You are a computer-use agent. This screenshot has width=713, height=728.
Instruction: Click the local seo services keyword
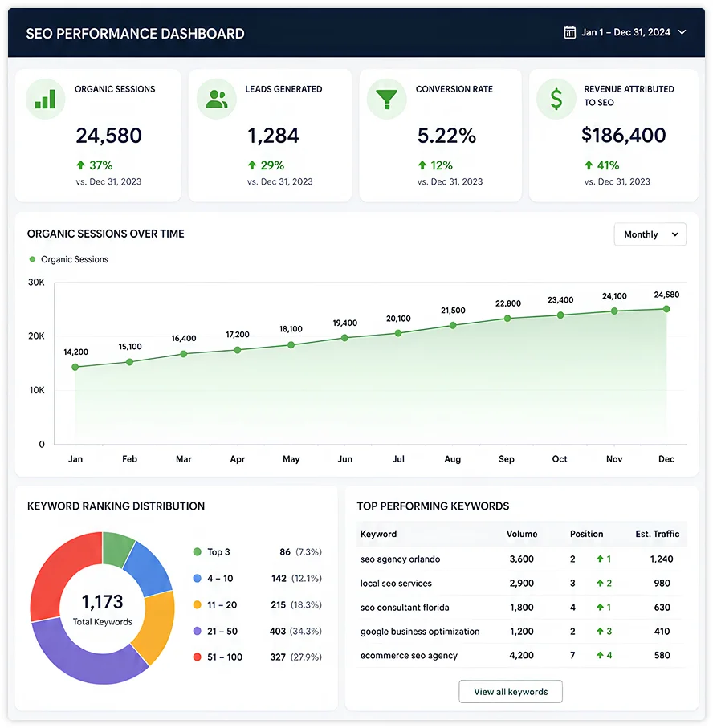pyautogui.click(x=396, y=584)
